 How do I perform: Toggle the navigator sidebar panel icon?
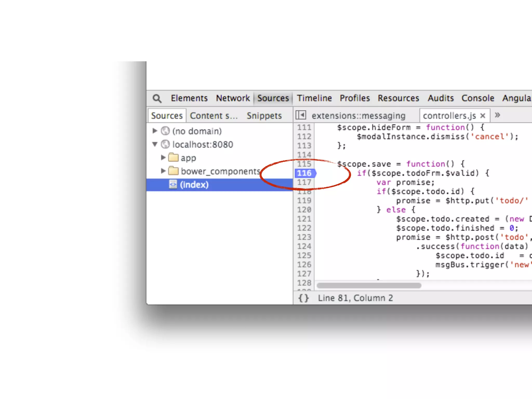(301, 115)
